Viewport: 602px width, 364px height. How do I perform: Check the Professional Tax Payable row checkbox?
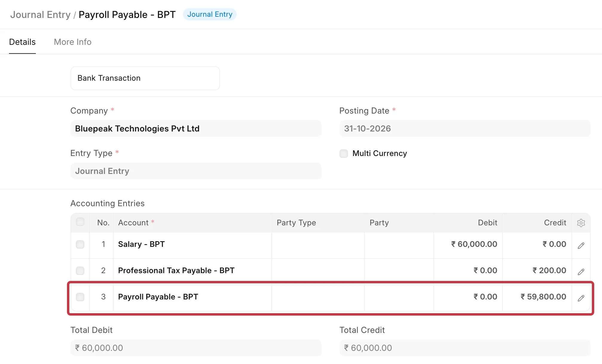(80, 271)
